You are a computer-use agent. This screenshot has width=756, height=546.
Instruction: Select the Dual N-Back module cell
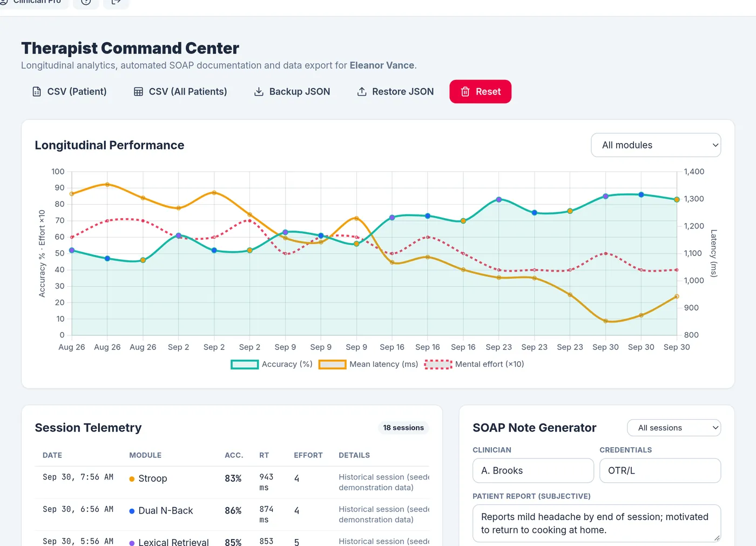pyautogui.click(x=161, y=511)
